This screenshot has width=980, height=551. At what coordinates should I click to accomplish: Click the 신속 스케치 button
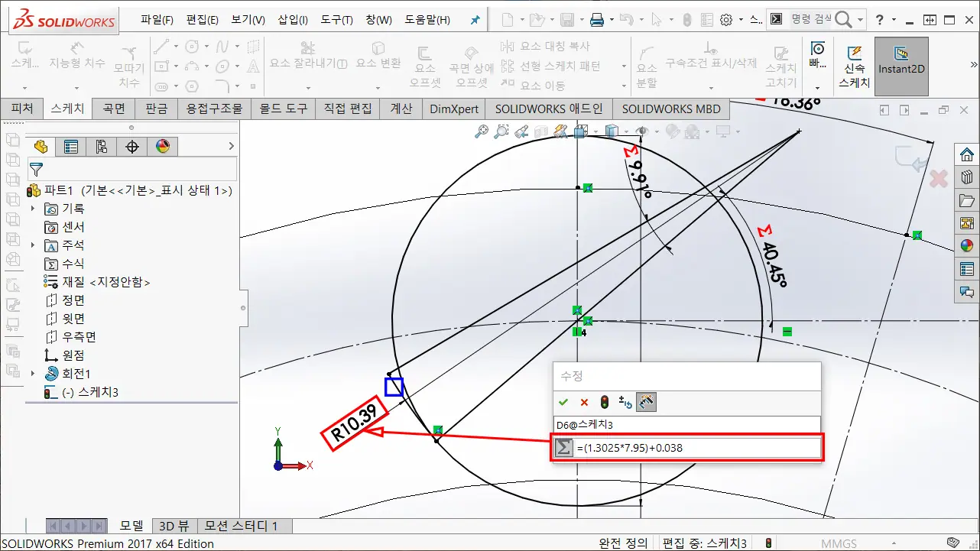(854, 66)
